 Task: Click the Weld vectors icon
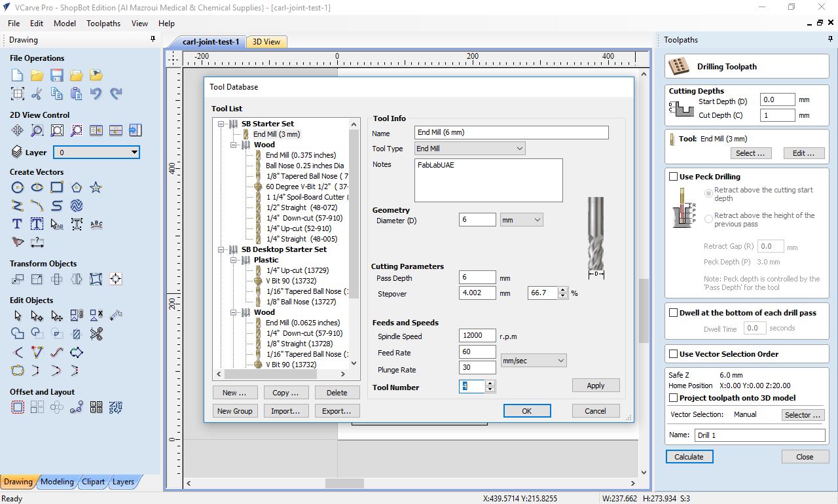[x=18, y=334]
